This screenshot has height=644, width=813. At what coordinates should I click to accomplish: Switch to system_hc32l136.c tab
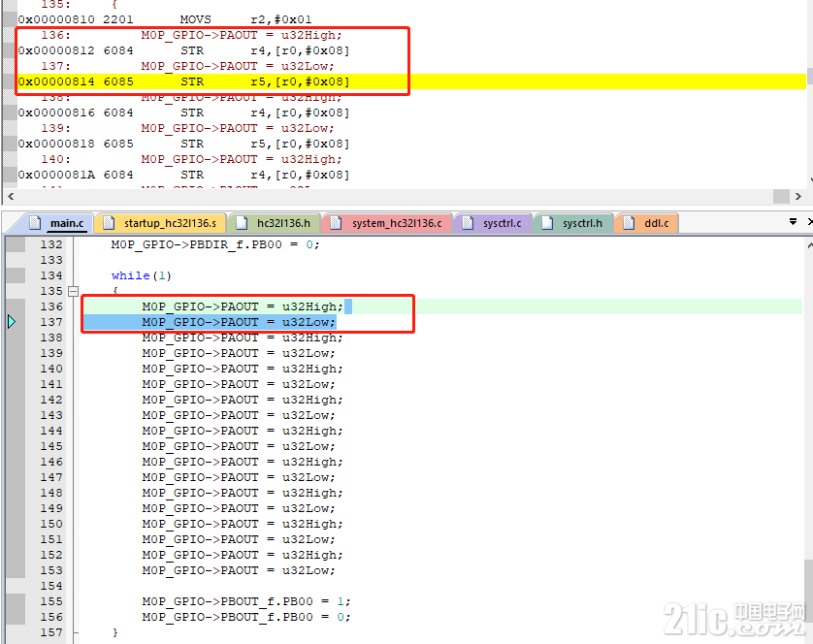[x=387, y=223]
